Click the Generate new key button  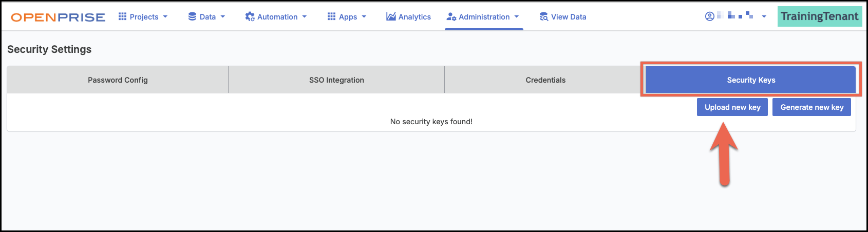[x=812, y=107]
